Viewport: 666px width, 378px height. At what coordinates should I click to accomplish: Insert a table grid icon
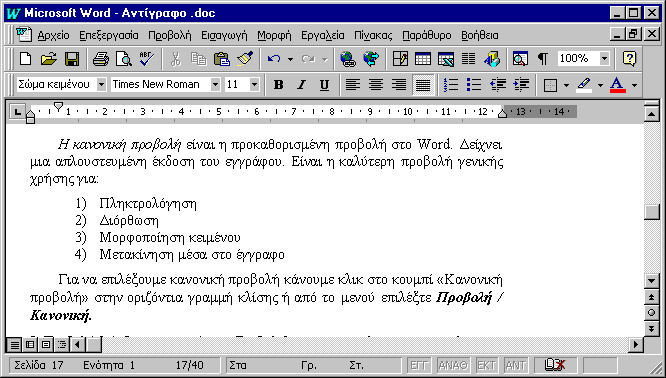point(423,59)
